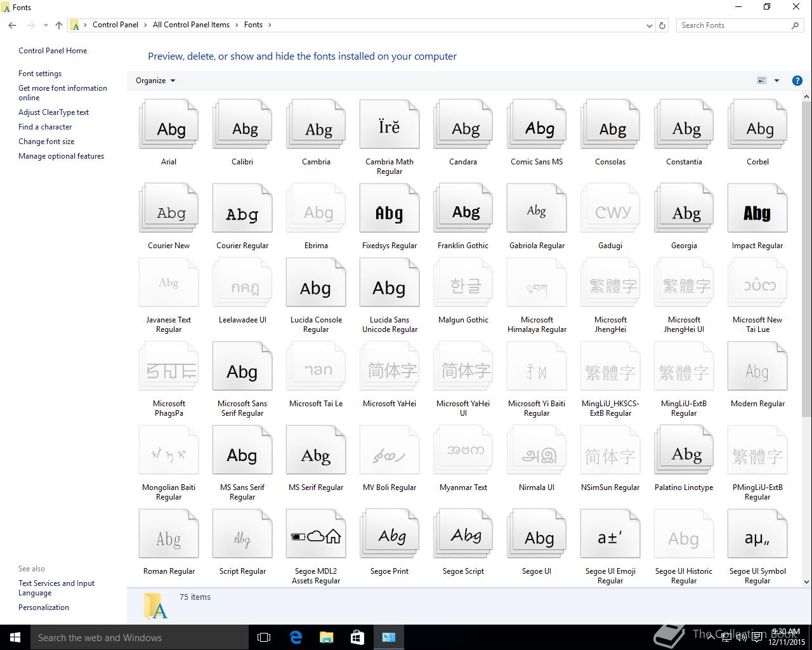This screenshot has width=812, height=650.
Task: Open Find a character link
Action: click(x=45, y=127)
